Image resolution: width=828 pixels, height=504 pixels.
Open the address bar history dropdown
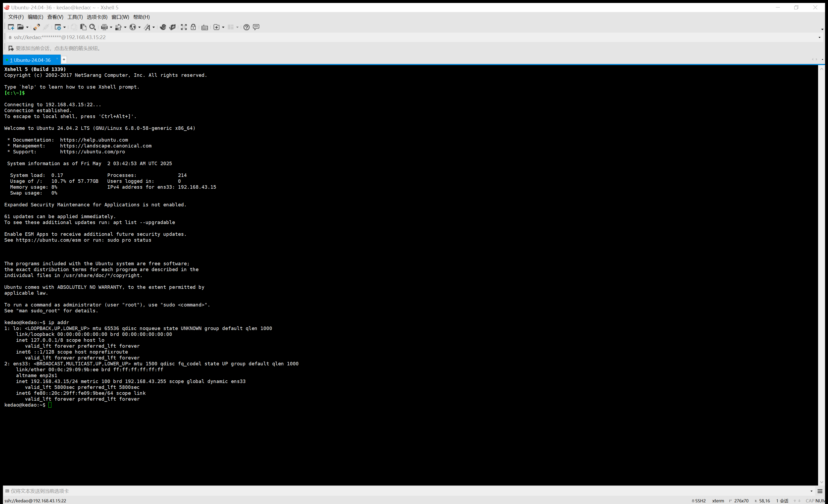point(819,37)
